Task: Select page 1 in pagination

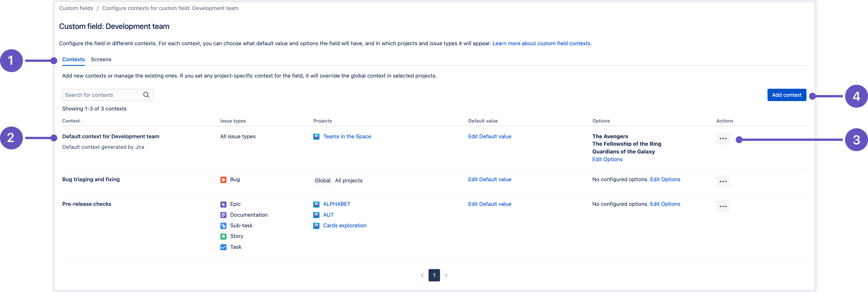Action: (x=434, y=275)
